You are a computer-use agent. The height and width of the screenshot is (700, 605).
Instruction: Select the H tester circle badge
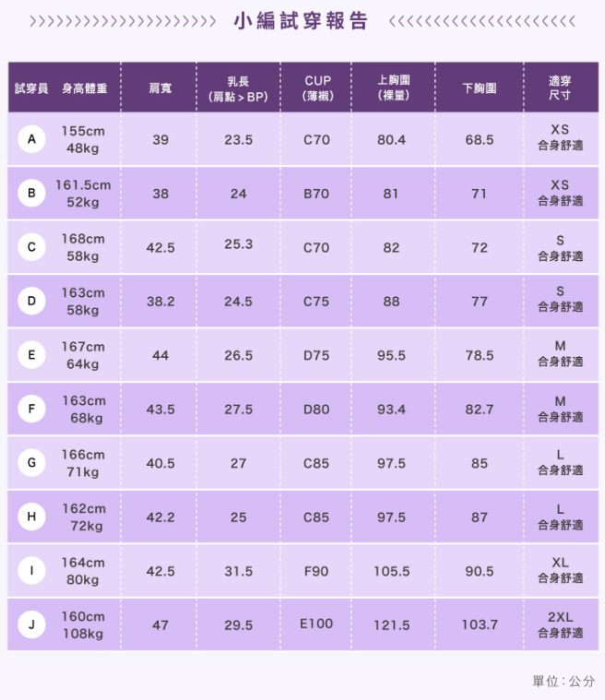(31, 517)
